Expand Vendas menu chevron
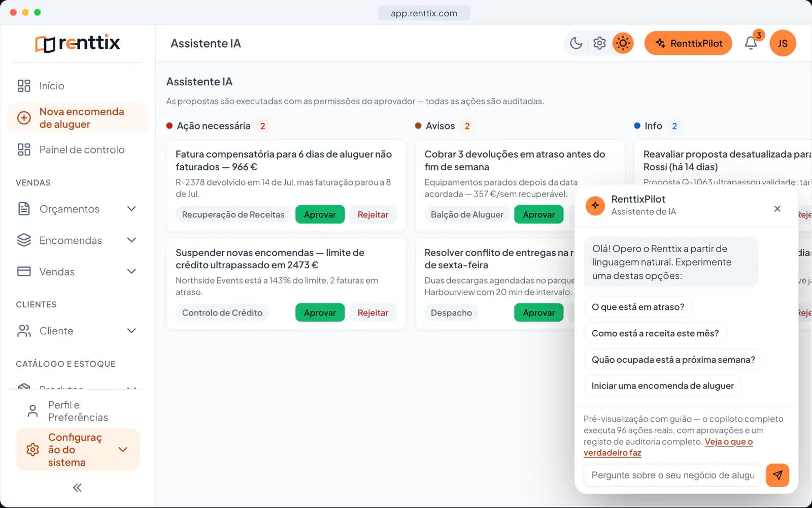Screen dimensions: 812x508 [x=131, y=272]
